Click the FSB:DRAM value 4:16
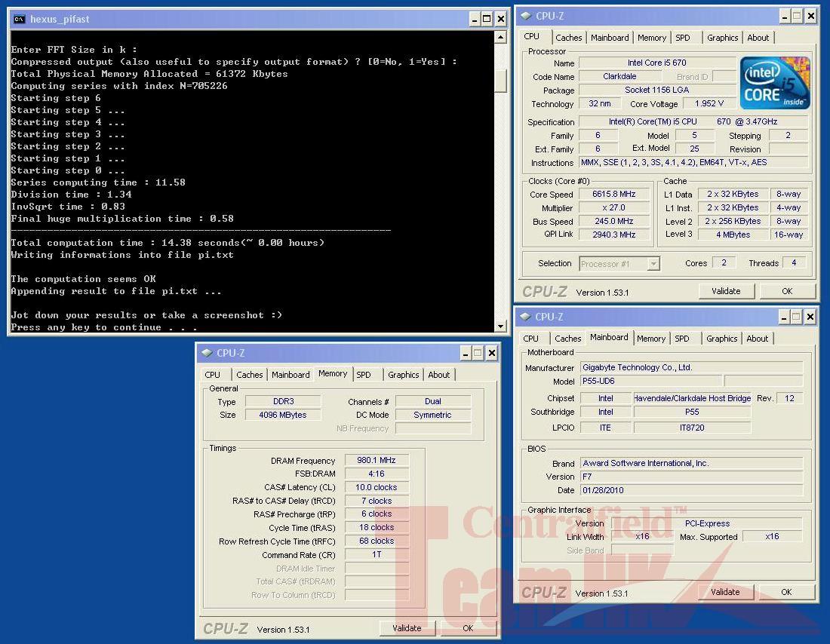Image resolution: width=830 pixels, height=644 pixels. (x=377, y=474)
